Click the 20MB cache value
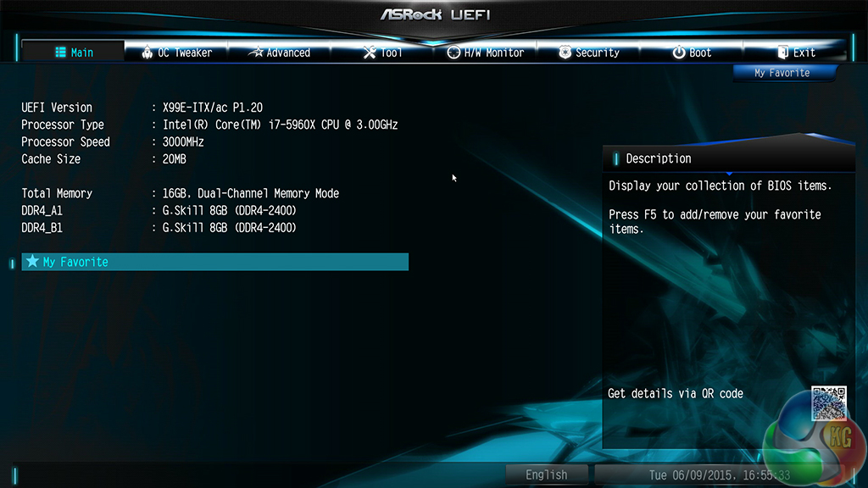The height and width of the screenshot is (488, 868). 175,158
